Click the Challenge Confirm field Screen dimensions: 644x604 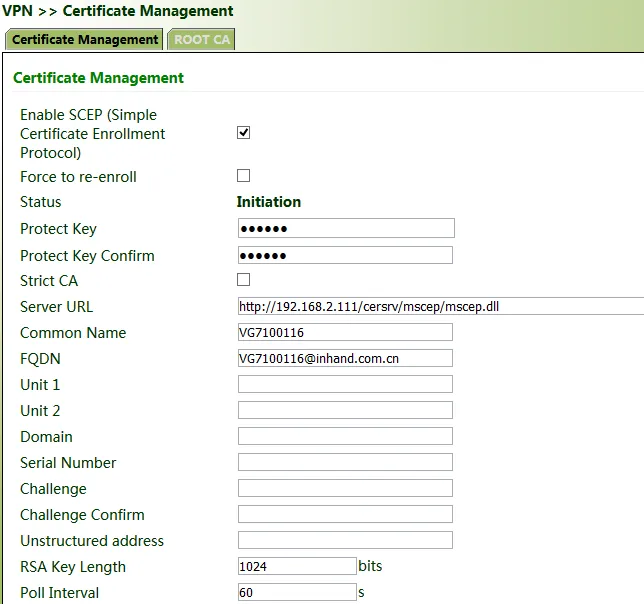(x=345, y=514)
